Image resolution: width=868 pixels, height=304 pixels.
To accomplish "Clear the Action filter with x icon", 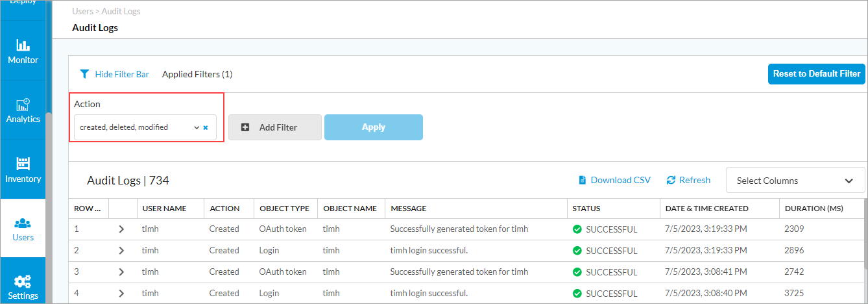I will point(206,128).
